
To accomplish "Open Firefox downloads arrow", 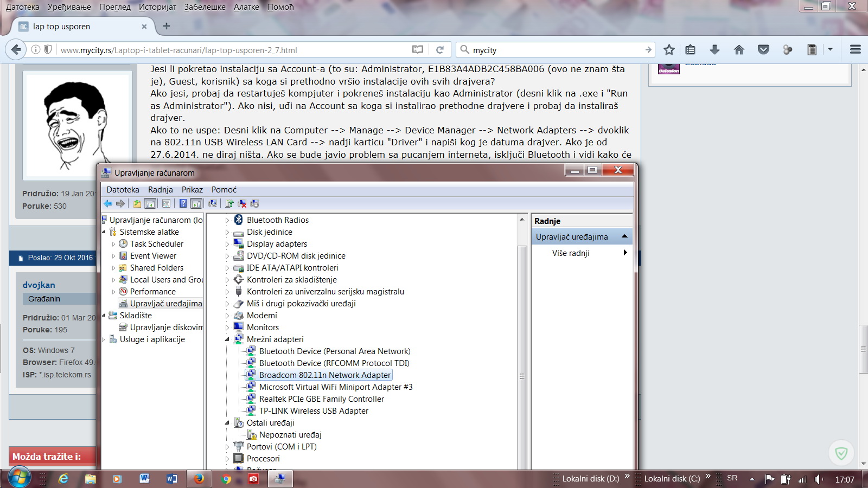I will click(714, 50).
